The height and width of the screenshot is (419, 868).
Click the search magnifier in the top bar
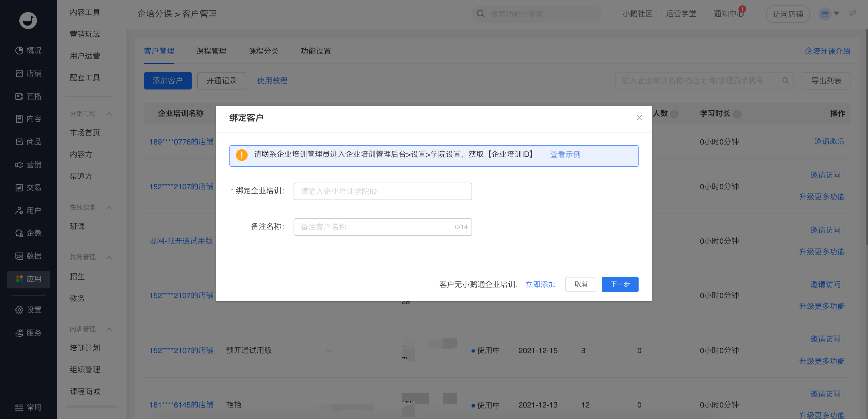[x=481, y=14]
